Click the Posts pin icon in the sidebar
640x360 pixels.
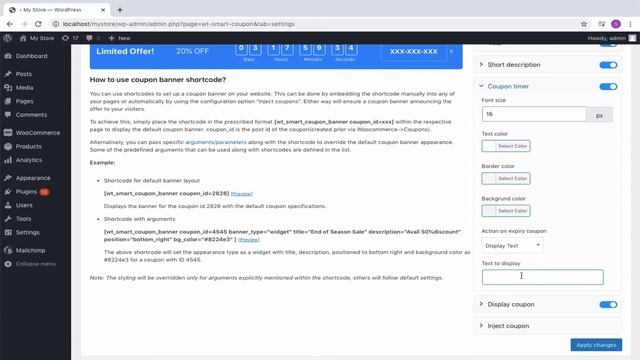click(x=8, y=74)
